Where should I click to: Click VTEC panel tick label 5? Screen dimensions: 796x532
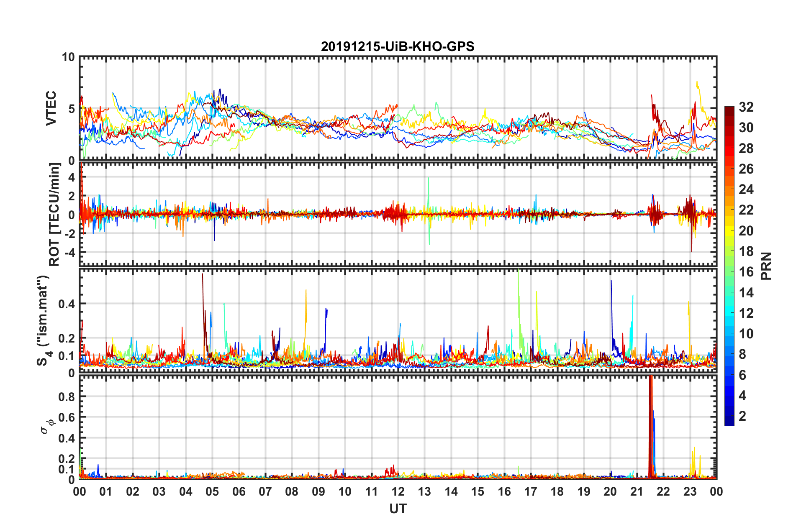72,109
